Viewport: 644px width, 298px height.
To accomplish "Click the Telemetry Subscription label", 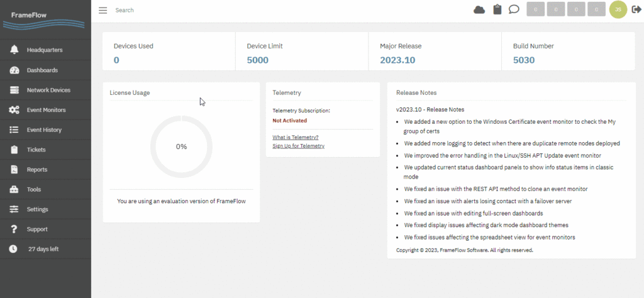I will click(301, 111).
